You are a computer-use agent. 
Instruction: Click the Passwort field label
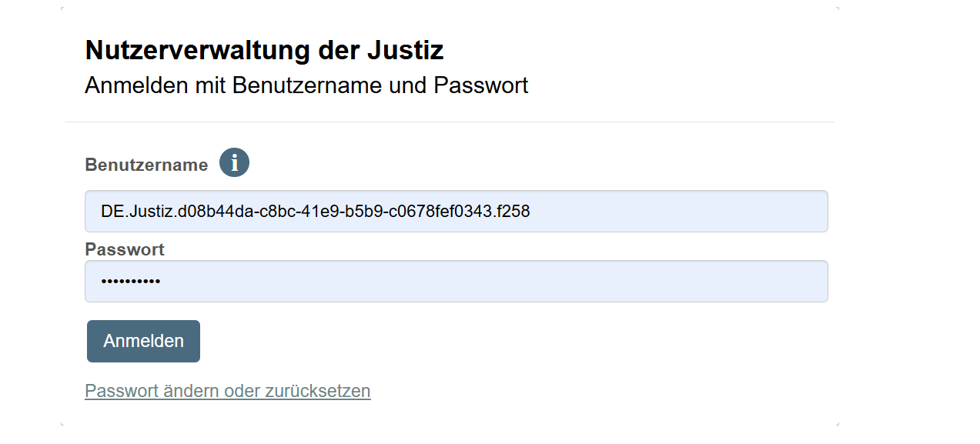tap(125, 249)
